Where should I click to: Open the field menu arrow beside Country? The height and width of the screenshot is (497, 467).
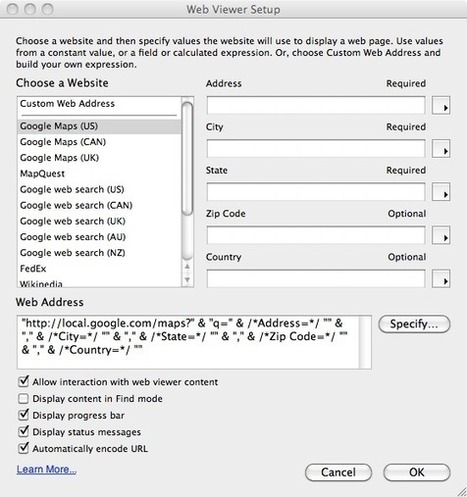click(x=441, y=279)
